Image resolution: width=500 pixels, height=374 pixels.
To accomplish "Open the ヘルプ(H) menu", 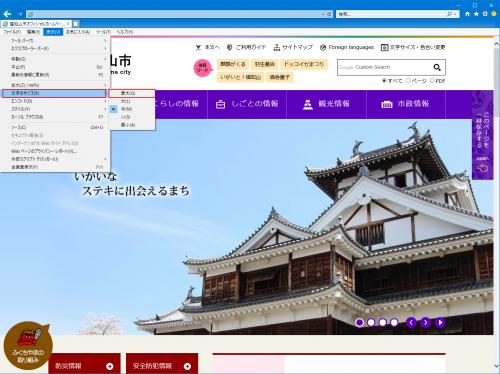I will pyautogui.click(x=125, y=32).
